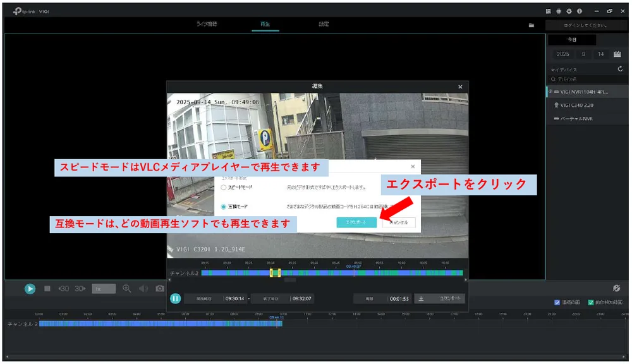
Task: Click the edit dialog's dark export button with download icon
Action: [x=440, y=298]
